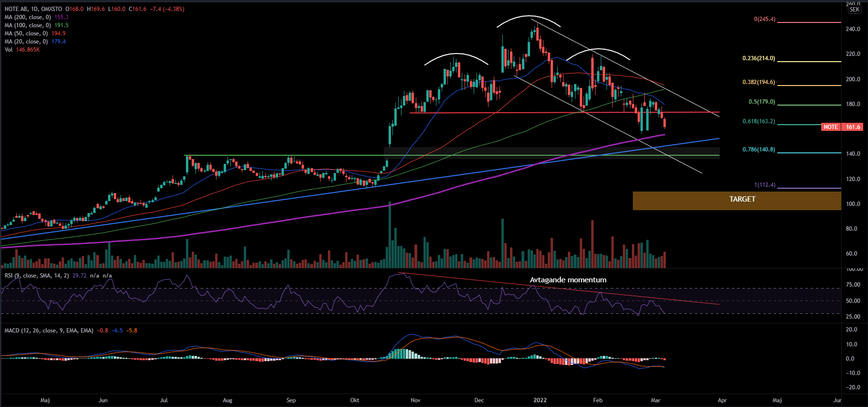Image resolution: width=868 pixels, height=407 pixels.
Task: Click the NOTE AB symbol title
Action: (33, 9)
